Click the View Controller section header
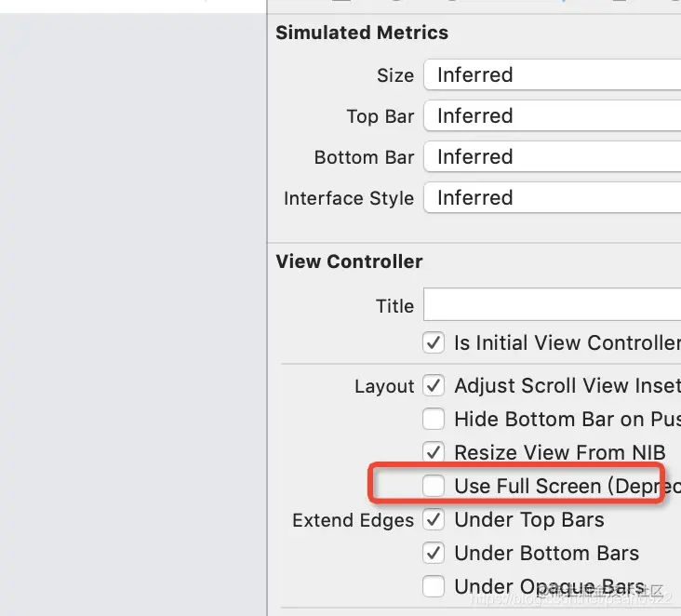This screenshot has height=616, width=681. (349, 261)
